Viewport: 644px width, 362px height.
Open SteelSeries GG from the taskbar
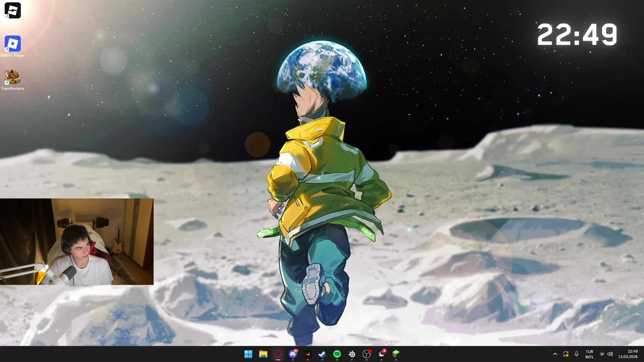352,354
